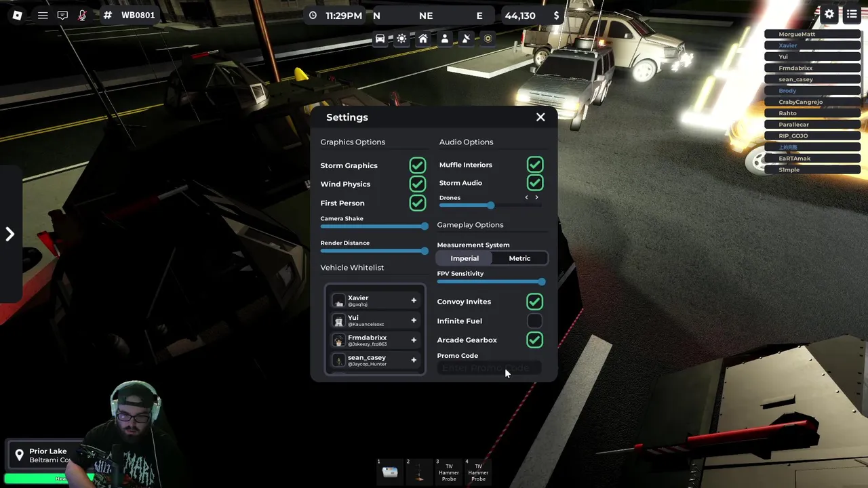Add sean_casey to vehicle whitelist

[x=414, y=360]
